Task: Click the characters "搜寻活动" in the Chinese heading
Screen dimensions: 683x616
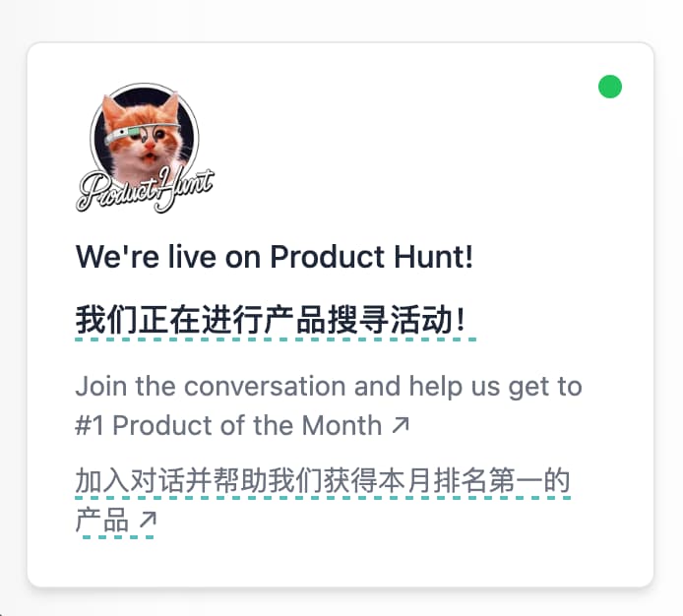Action: tap(391, 320)
